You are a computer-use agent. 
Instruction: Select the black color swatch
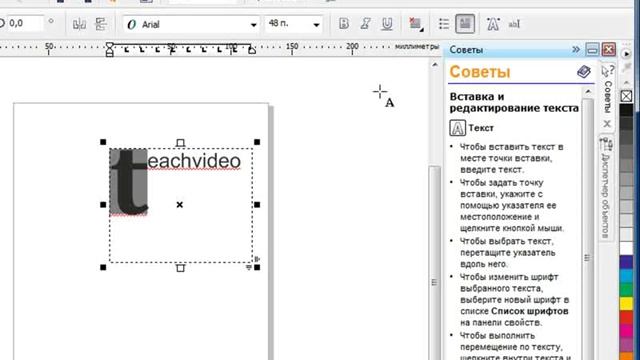pyautogui.click(x=627, y=111)
